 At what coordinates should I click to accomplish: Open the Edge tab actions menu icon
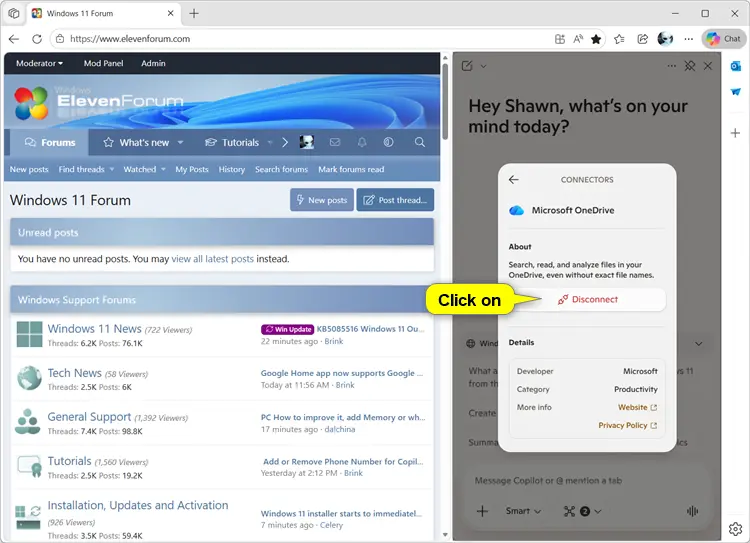coord(14,13)
